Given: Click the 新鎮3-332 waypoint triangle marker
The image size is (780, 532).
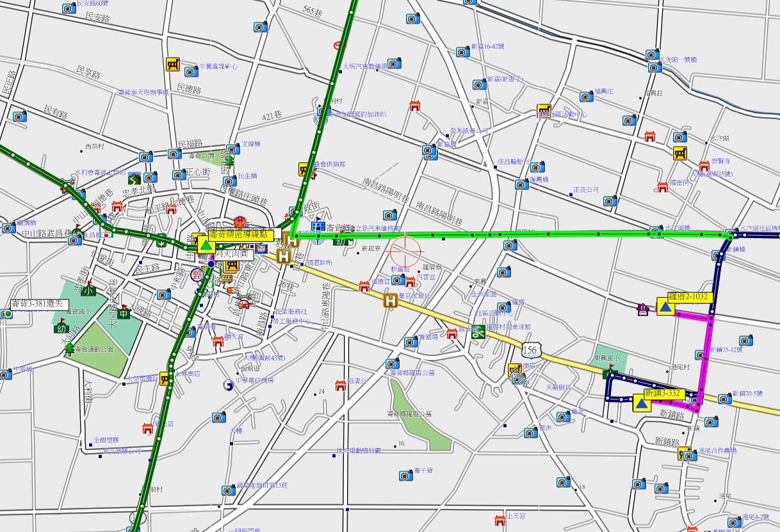Looking at the screenshot, I should (641, 403).
